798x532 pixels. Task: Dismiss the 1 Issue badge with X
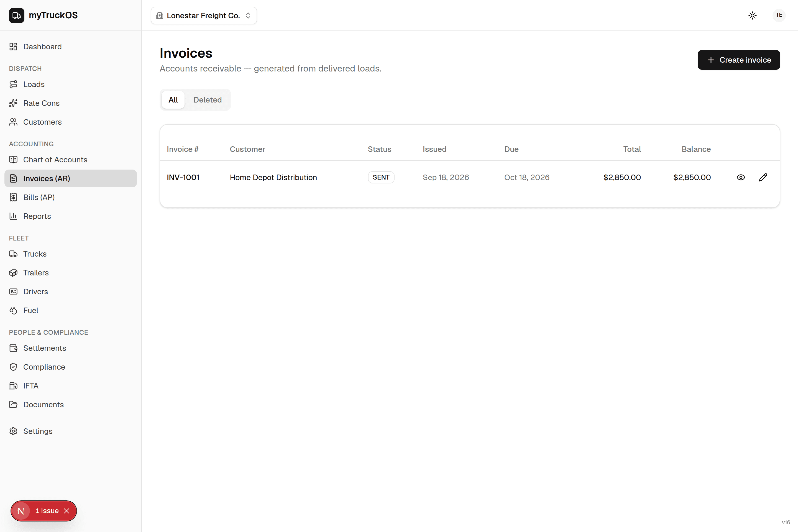[x=66, y=511]
